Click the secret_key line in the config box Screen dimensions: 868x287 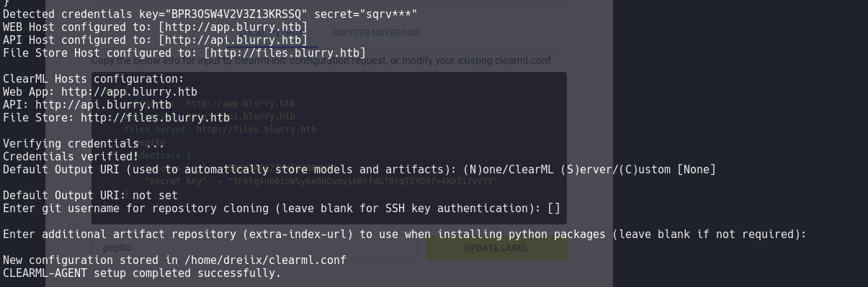pos(321,182)
